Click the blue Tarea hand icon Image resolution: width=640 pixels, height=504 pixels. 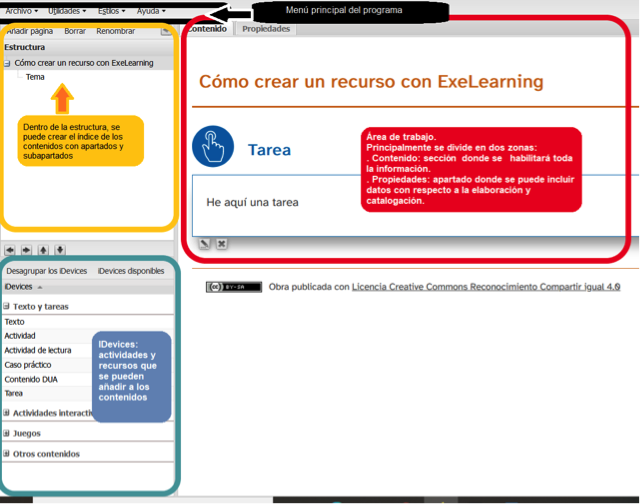click(x=213, y=146)
